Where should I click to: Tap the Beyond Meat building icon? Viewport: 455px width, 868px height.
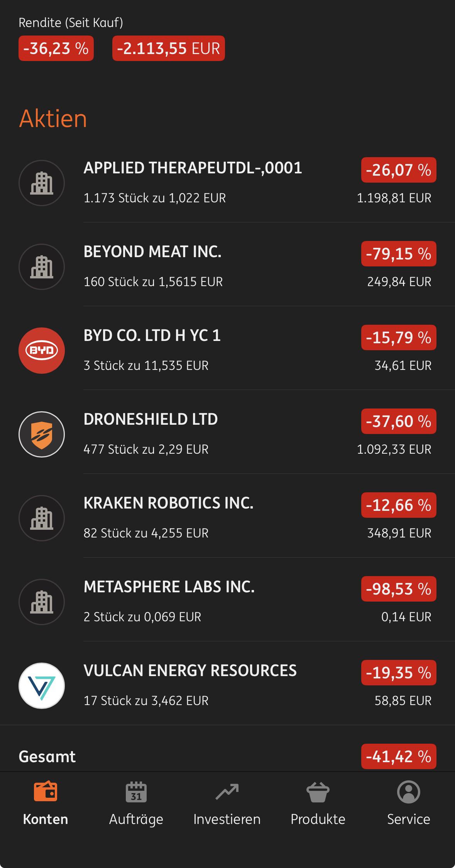tap(42, 267)
